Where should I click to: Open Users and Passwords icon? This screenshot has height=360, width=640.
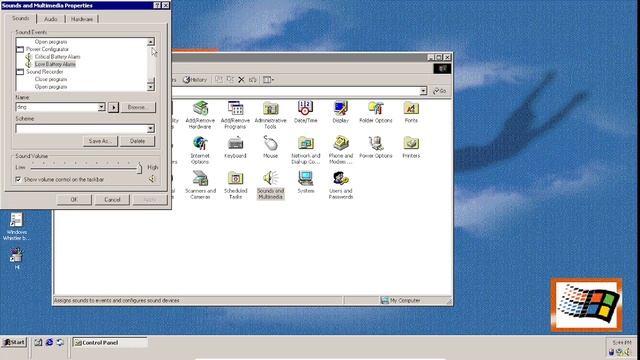340,185
